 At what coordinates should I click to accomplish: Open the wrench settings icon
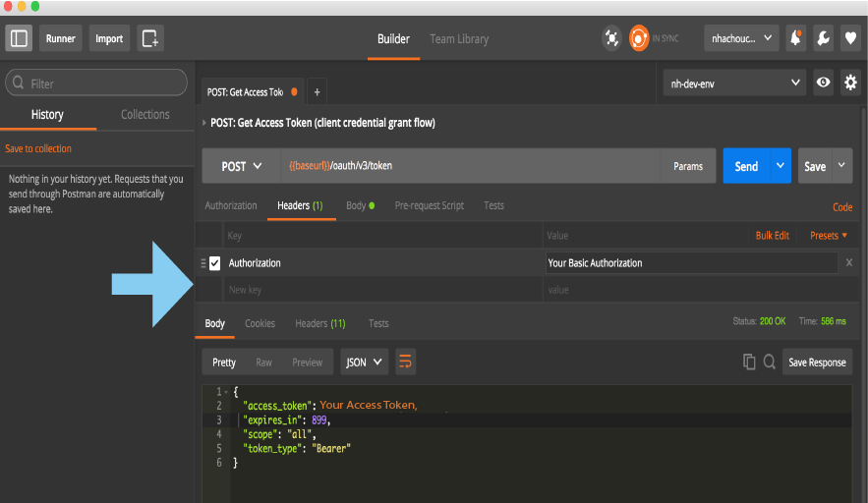(823, 38)
